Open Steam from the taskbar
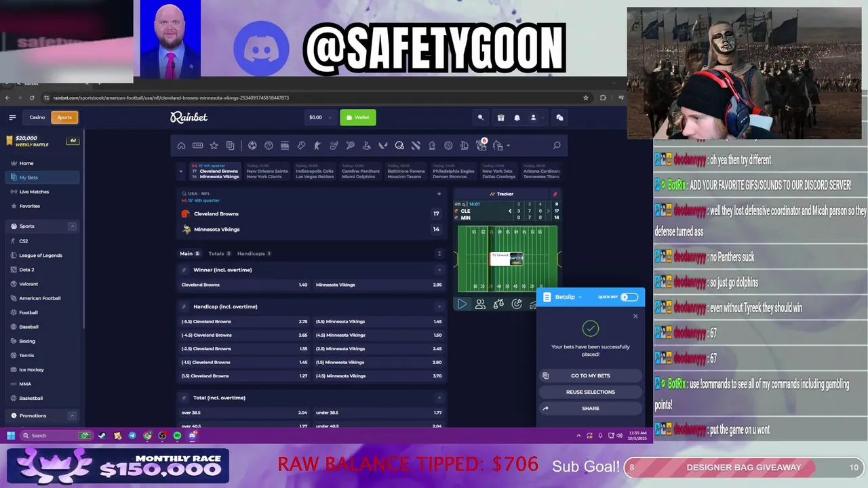 click(102, 436)
